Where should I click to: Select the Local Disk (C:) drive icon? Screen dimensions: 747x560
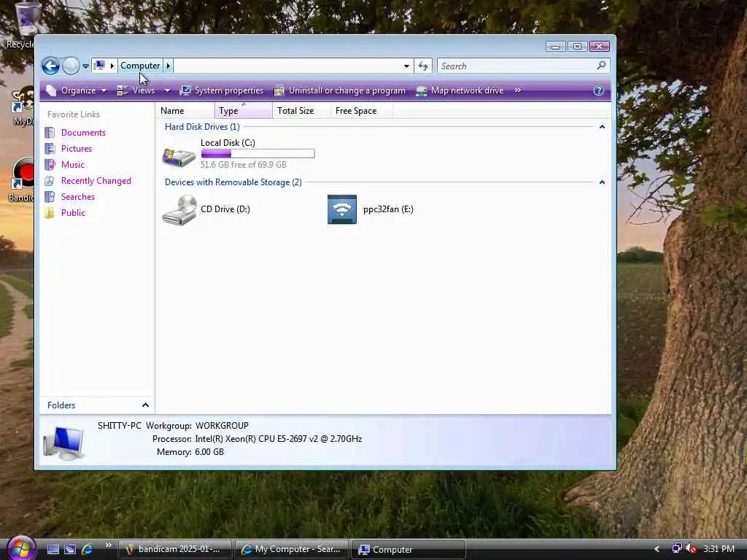(179, 157)
